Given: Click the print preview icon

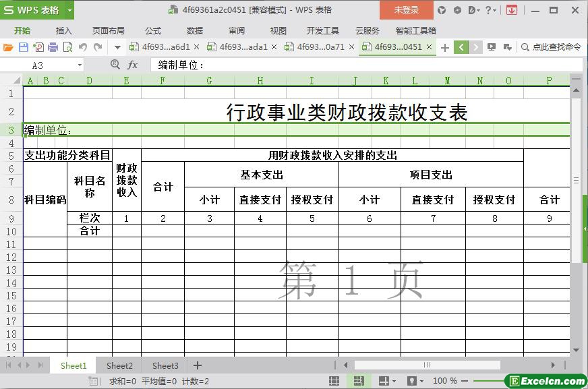Looking at the screenshot, I should pos(67,47).
